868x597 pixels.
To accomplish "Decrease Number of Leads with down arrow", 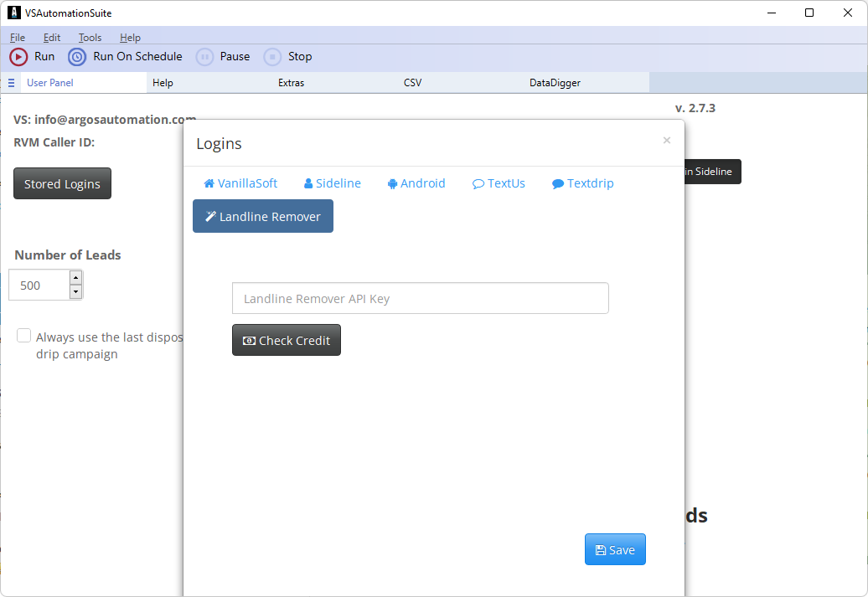I will coord(75,291).
